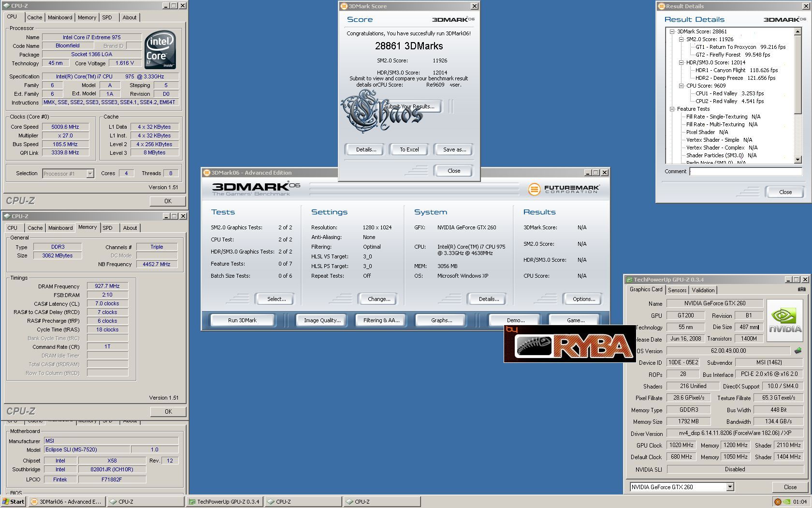The image size is (812, 508).
Task: Select the HDR1 - Canyon Flight result
Action: (x=737, y=70)
